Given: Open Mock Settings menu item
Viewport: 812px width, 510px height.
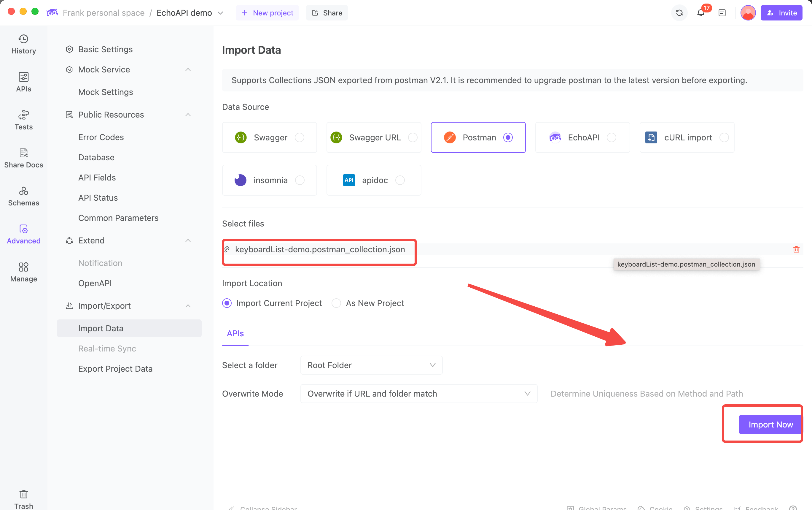Looking at the screenshot, I should [106, 92].
